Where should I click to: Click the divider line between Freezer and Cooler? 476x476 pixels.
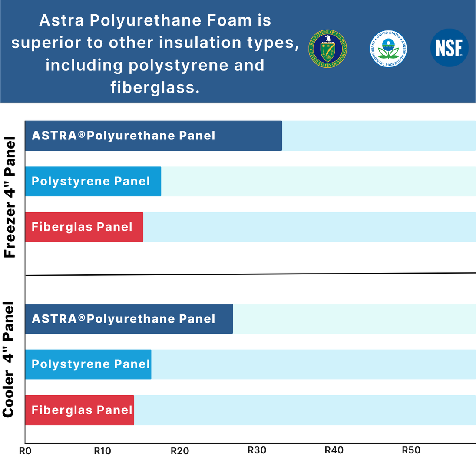[251, 274]
